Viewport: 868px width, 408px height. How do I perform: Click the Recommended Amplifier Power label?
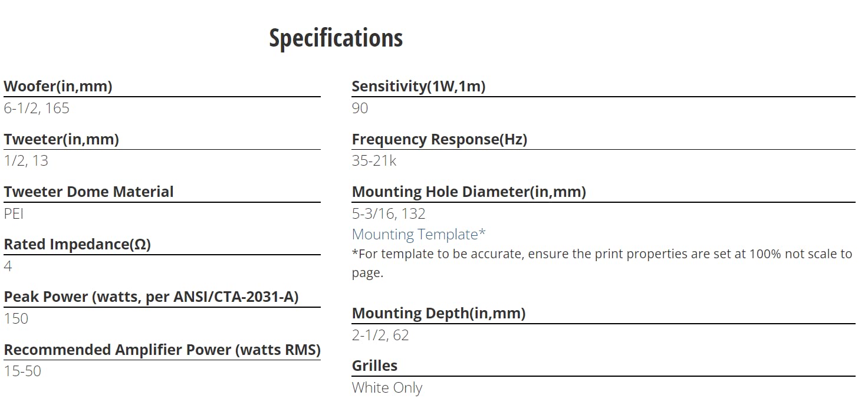(162, 350)
